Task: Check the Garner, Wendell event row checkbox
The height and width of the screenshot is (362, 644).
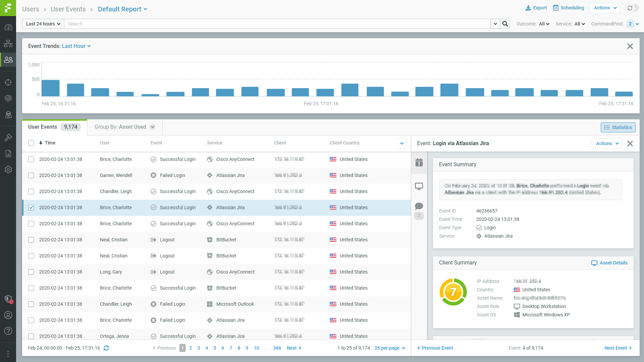Action: pyautogui.click(x=31, y=176)
